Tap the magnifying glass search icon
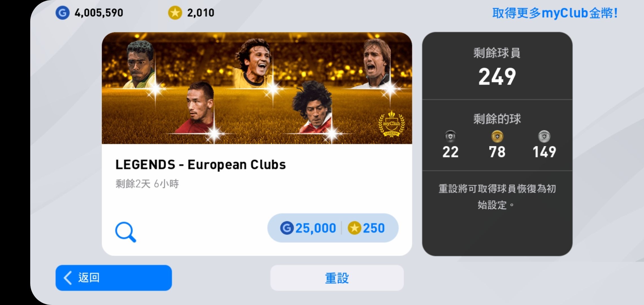 126,232
